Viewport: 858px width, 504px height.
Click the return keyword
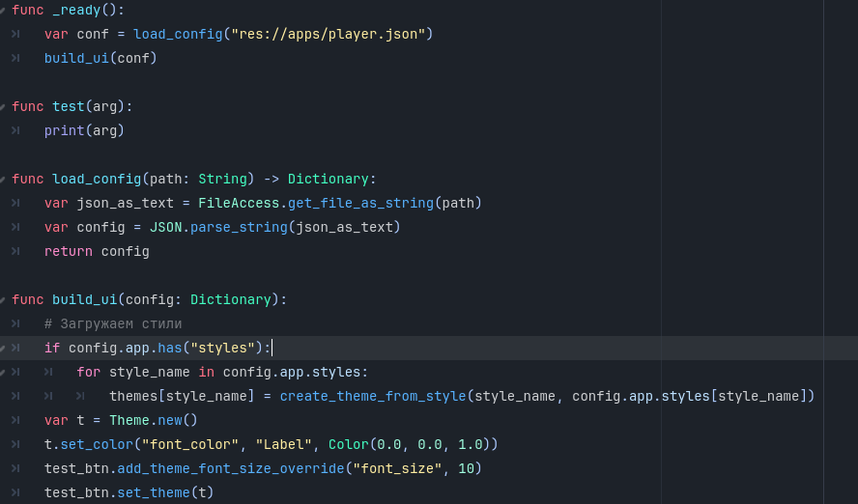(69, 251)
